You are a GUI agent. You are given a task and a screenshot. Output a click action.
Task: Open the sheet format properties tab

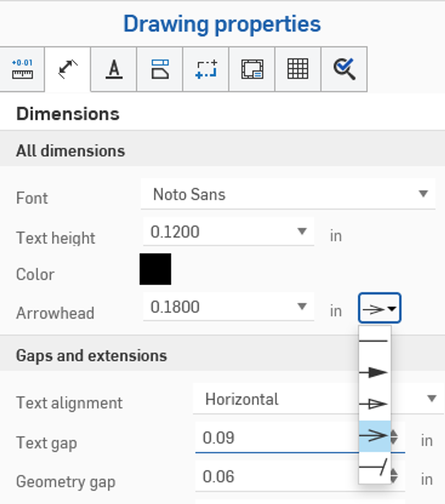coord(252,69)
